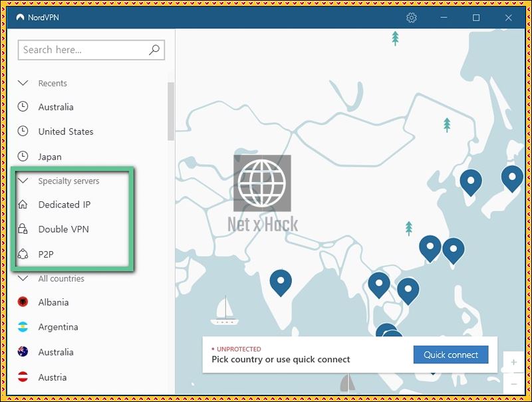Select United States from Recents

click(x=65, y=132)
